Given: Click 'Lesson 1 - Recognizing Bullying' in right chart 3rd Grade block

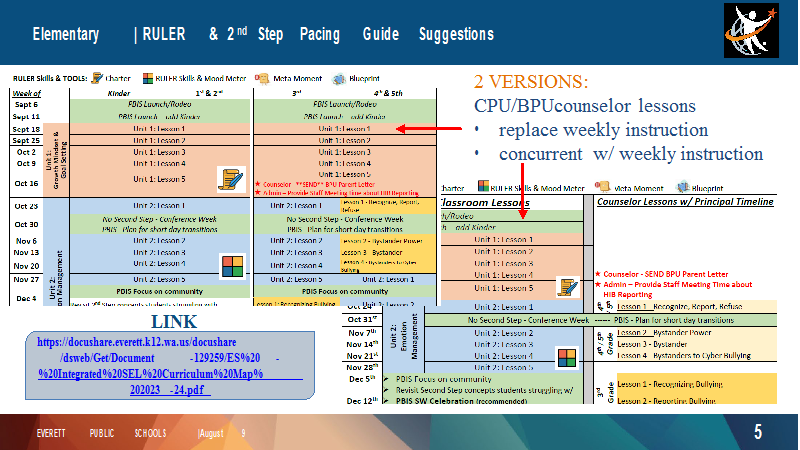Looking at the screenshot, I should (x=670, y=384).
